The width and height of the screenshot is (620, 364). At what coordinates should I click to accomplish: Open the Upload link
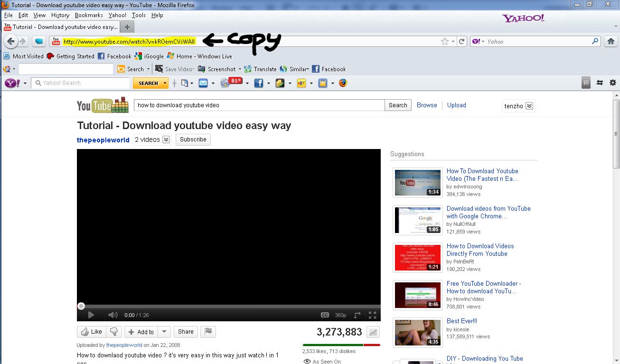[x=457, y=105]
